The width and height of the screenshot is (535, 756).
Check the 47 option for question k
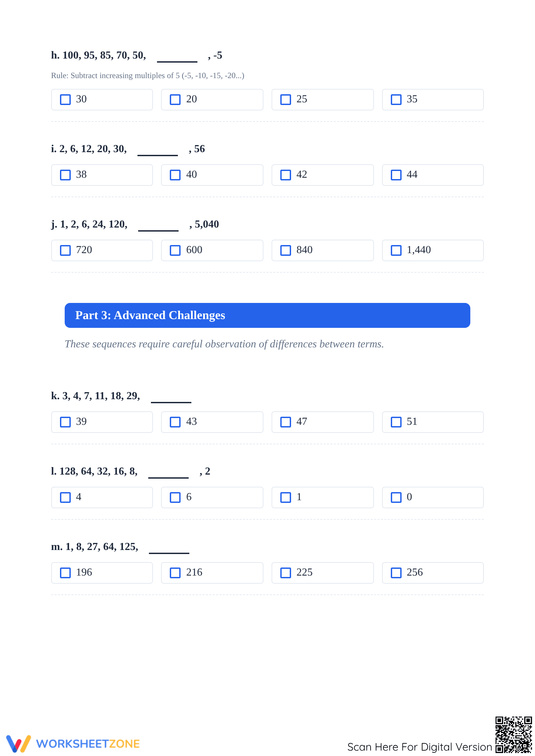285,422
